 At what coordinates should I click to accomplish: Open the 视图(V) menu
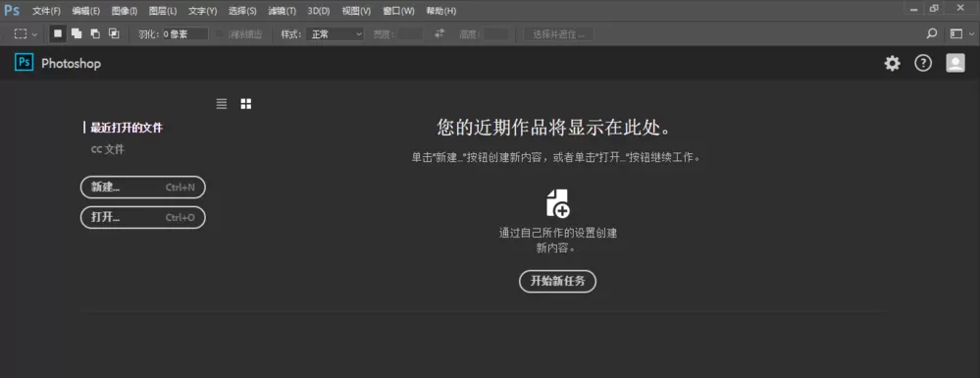[356, 11]
